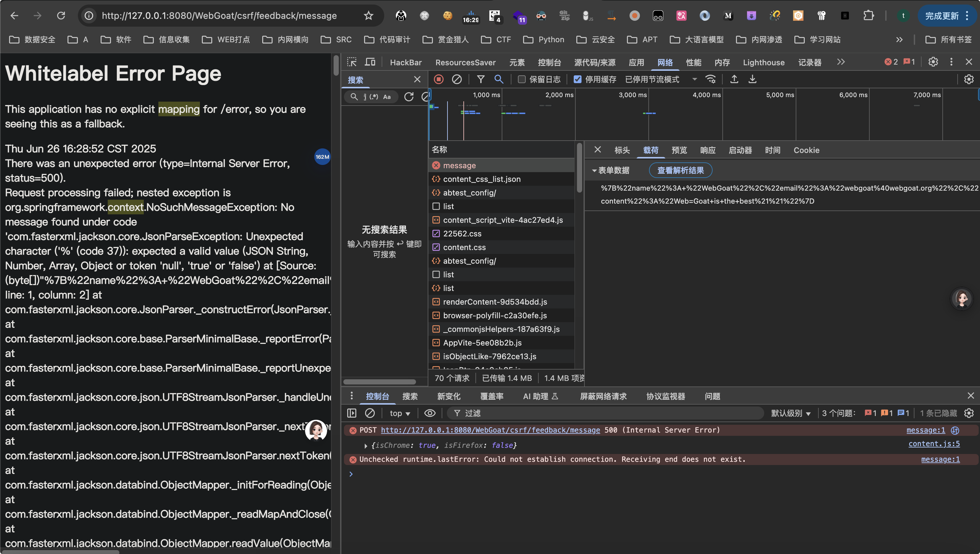Open network conditions wifi icon

click(710, 79)
